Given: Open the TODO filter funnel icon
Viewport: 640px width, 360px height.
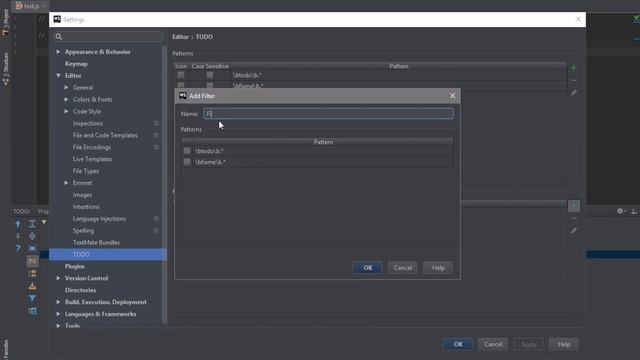Looking at the screenshot, I should pos(32,298).
